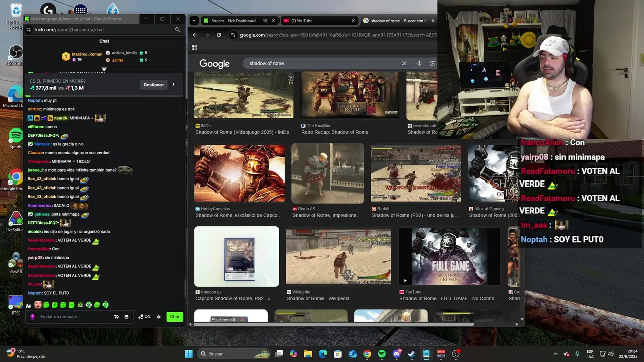
Task: Reload the Google results page
Action: (219, 35)
